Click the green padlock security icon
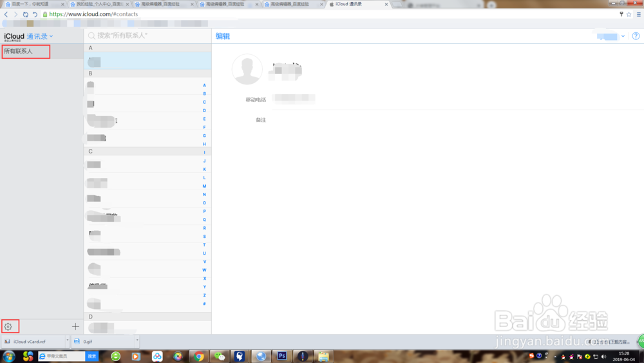The image size is (644, 363). pos(45,14)
